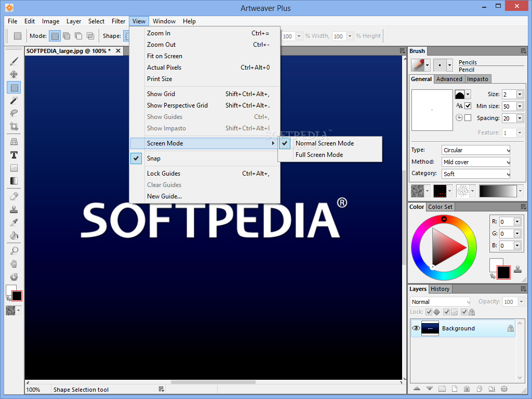The image size is (532, 399).
Task: Open the layer blend mode Normal dropdown
Action: (x=440, y=302)
